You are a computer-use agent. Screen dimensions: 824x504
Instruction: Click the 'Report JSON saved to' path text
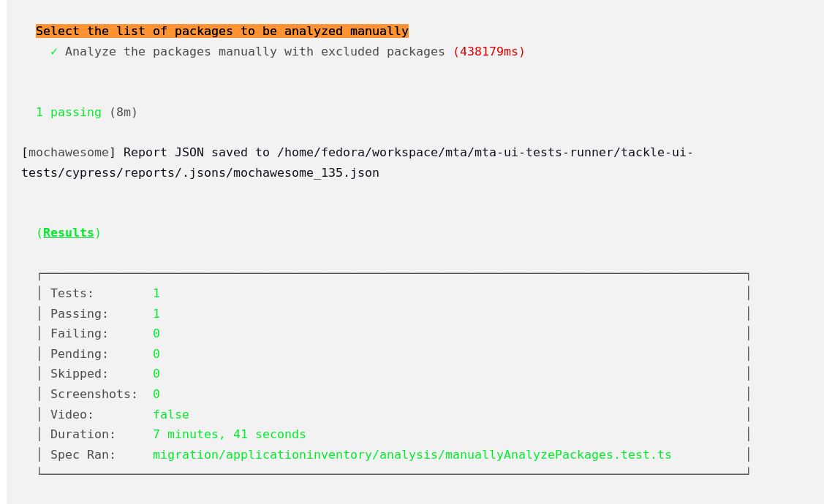coord(408,153)
